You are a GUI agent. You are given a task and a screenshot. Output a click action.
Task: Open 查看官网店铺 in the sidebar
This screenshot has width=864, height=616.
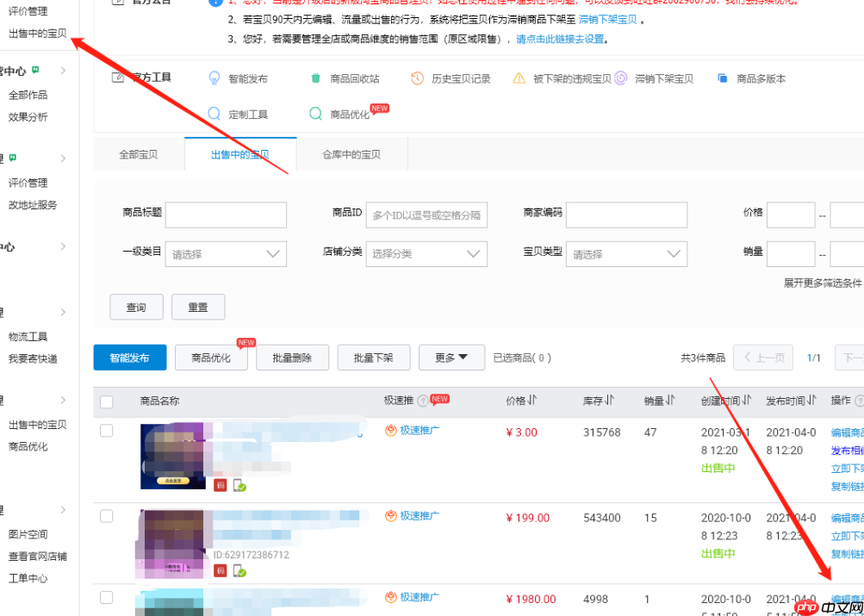coord(38,557)
